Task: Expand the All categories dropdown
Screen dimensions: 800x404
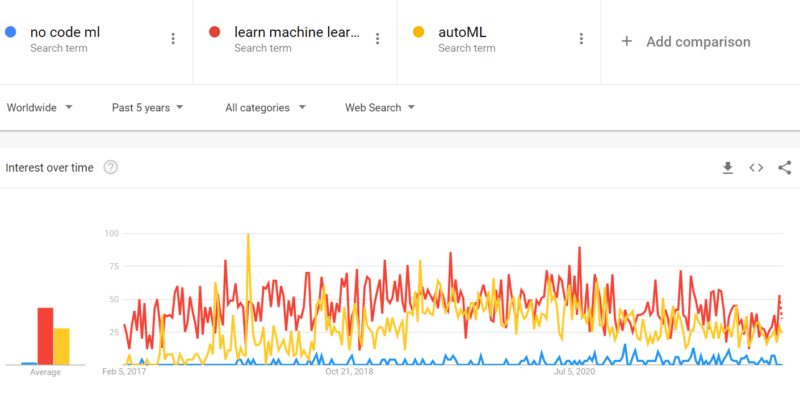Action: 265,107
